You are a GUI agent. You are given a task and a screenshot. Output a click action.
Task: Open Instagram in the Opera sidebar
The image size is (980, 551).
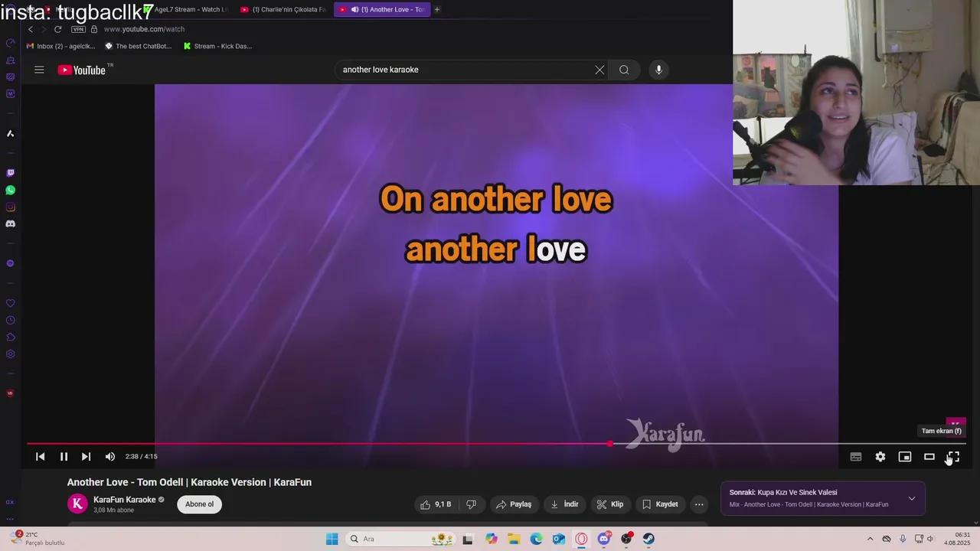pyautogui.click(x=11, y=207)
